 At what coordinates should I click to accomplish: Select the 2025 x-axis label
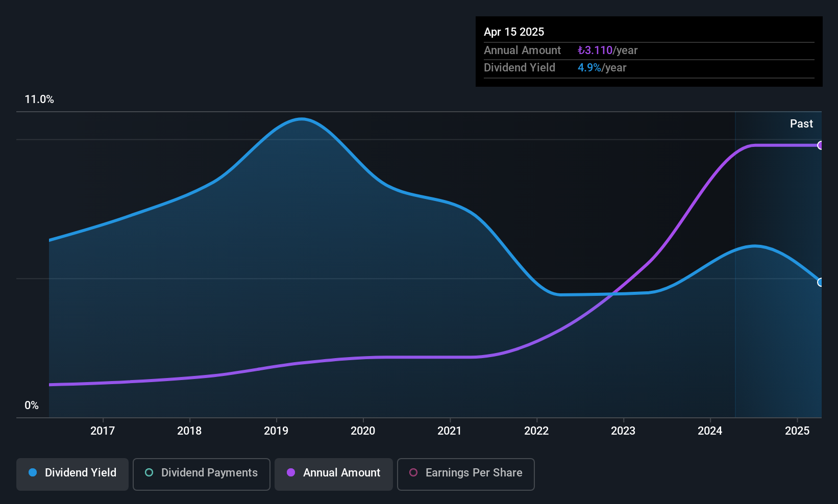[x=797, y=431]
